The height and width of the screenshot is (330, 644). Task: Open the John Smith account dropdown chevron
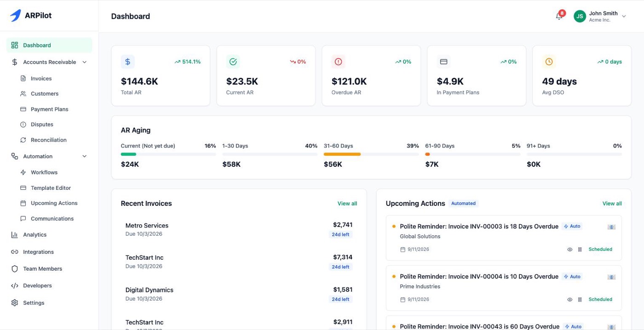pos(624,16)
